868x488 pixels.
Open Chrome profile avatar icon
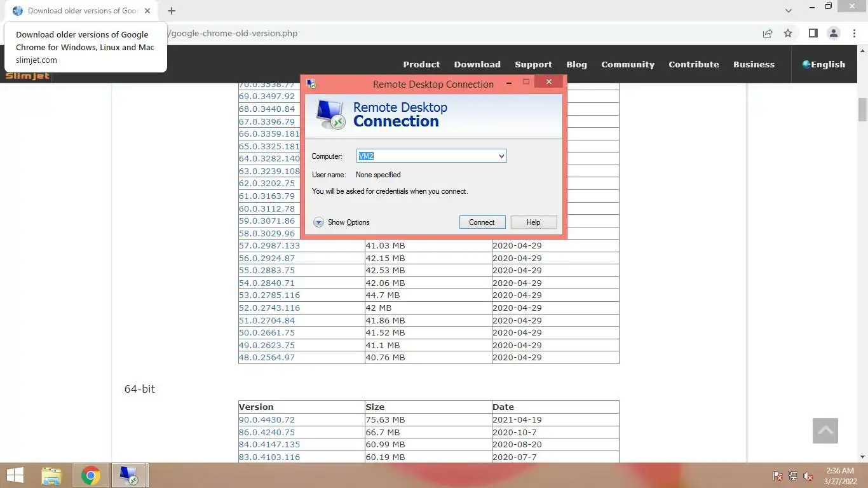point(834,33)
